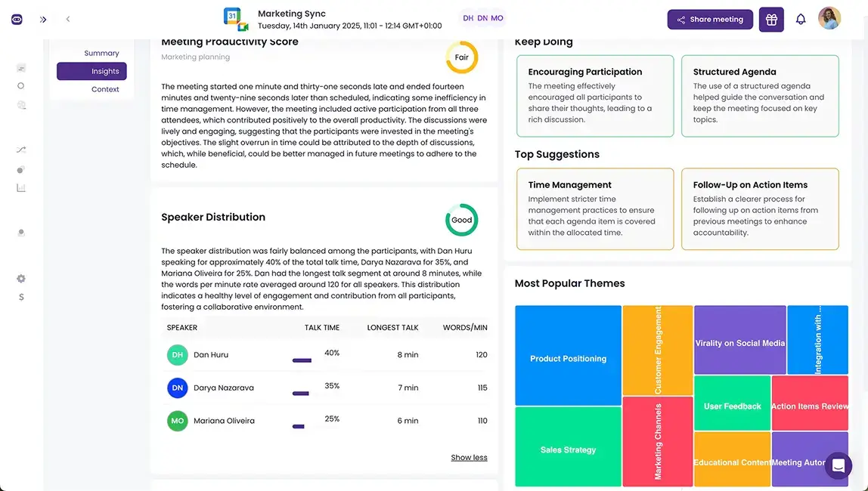Open the chat bubble in the bottom corner
Viewport: 868px width, 491px height.
(838, 466)
